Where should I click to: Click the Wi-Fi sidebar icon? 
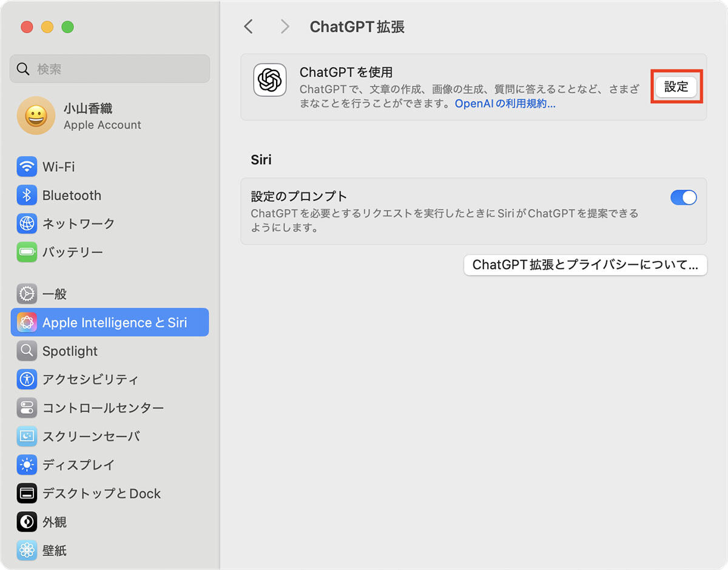coord(27,166)
